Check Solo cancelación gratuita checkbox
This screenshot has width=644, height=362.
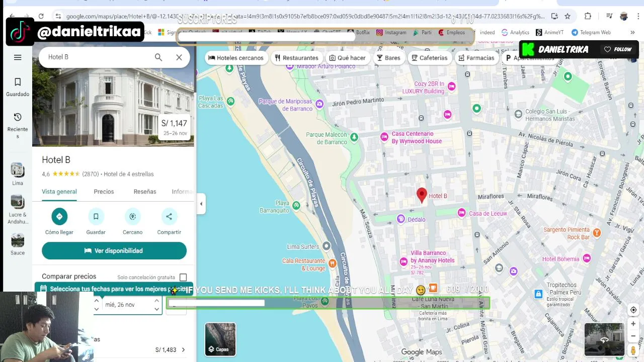(183, 278)
